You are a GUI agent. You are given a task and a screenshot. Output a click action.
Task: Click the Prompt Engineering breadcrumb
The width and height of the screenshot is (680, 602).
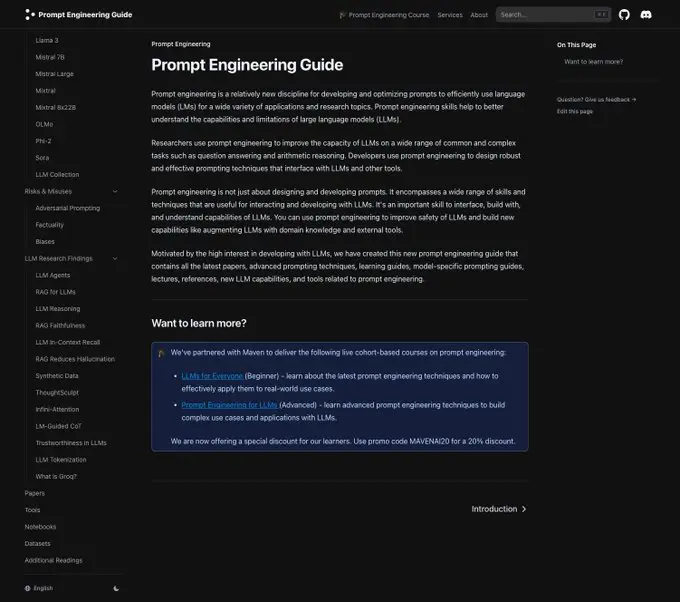click(181, 44)
